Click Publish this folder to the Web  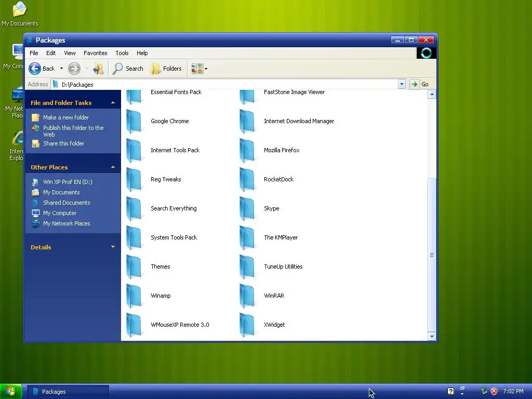pos(73,131)
